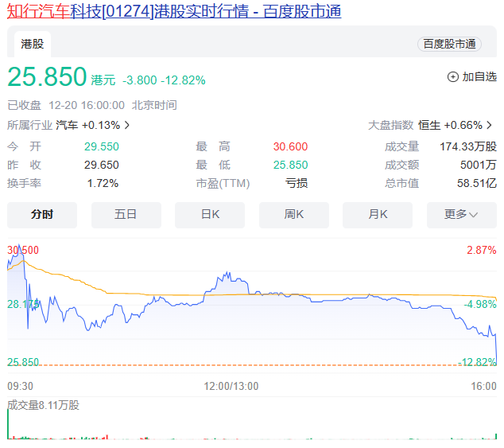Click the plus icon beside 加自选
The height and width of the screenshot is (448, 504).
tap(453, 77)
